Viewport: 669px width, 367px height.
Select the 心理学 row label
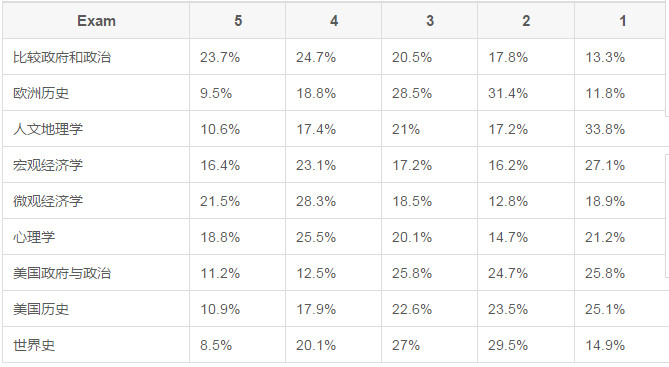pyautogui.click(x=34, y=237)
